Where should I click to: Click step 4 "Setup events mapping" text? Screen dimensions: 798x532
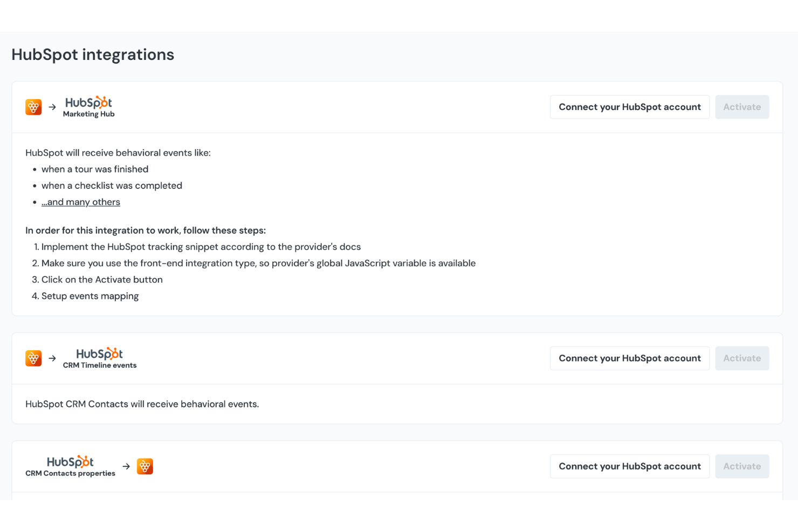coord(90,296)
